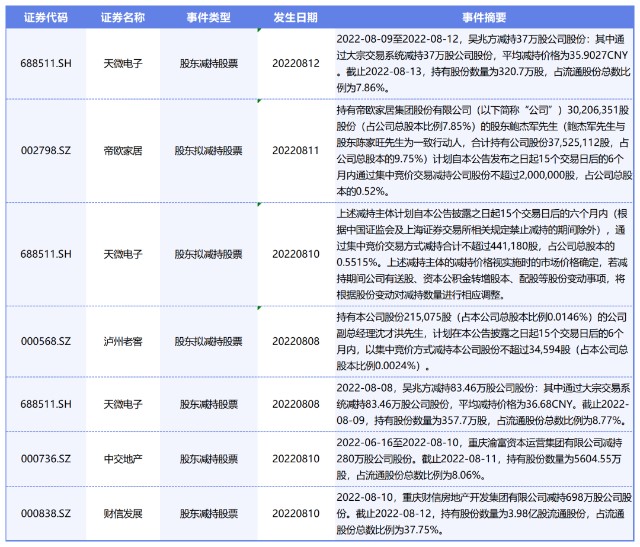Click summary mentioning 吴兆方减持83.46万股
The image size is (640, 547).
tap(483, 404)
